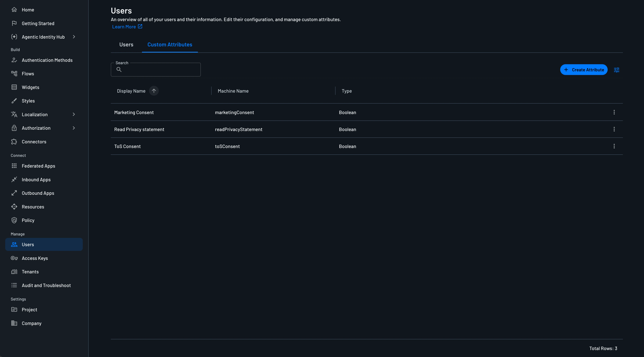This screenshot has height=357, width=644.
Task: Open Company settings
Action: [x=44, y=323]
